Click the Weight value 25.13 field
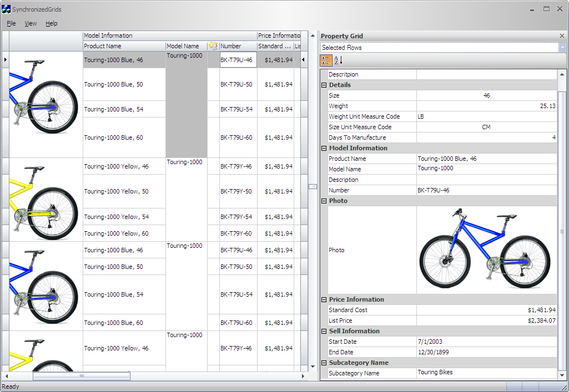The height and width of the screenshot is (392, 569). click(x=487, y=106)
